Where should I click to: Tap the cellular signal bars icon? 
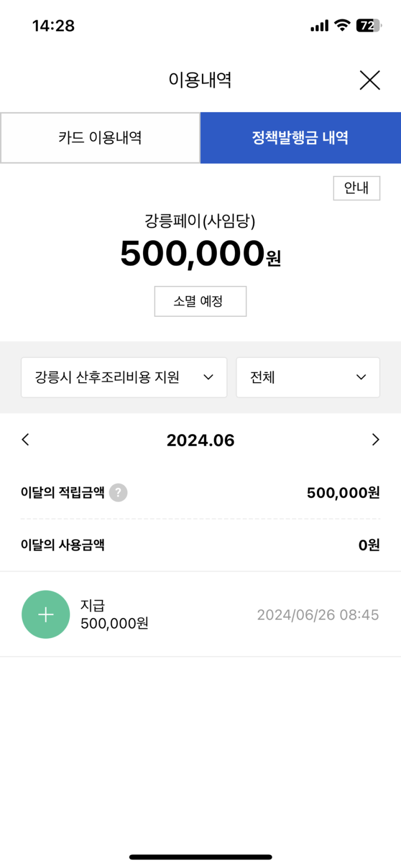tap(319, 25)
